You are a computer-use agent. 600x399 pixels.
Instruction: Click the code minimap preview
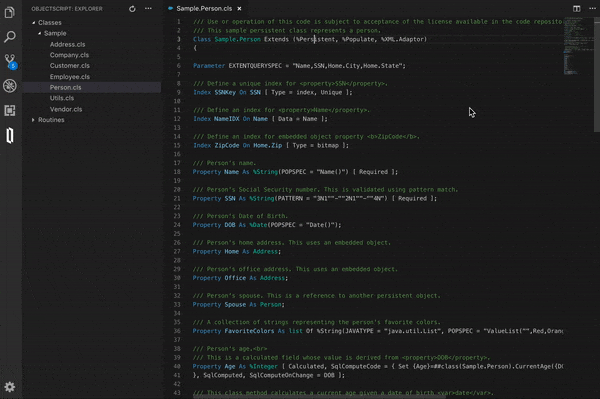(578, 46)
